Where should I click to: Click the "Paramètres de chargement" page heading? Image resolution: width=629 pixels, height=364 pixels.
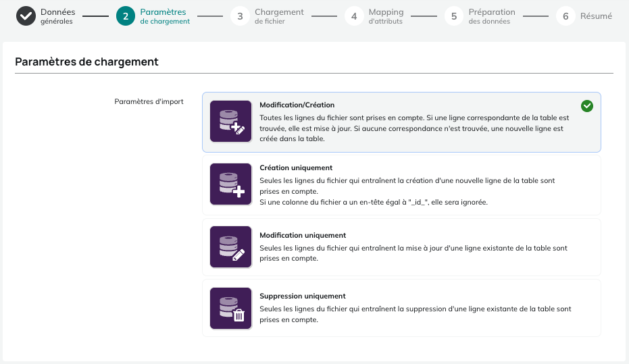point(86,61)
